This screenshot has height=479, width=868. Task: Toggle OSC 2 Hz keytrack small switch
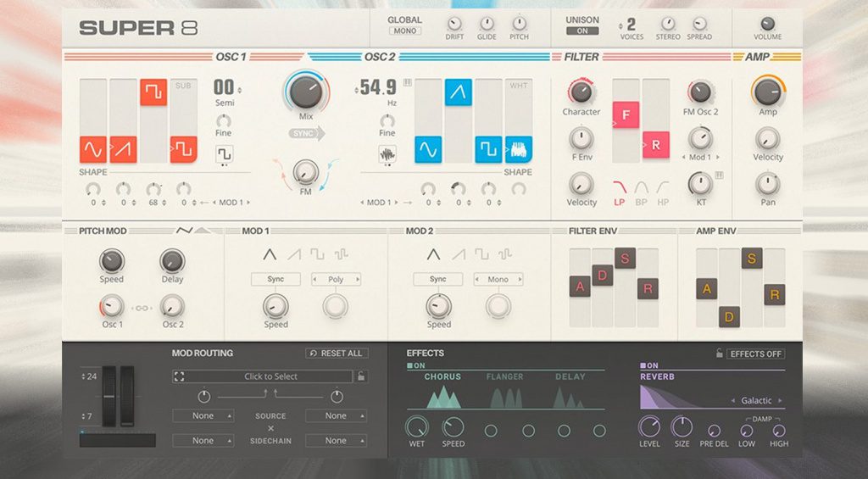[x=408, y=82]
